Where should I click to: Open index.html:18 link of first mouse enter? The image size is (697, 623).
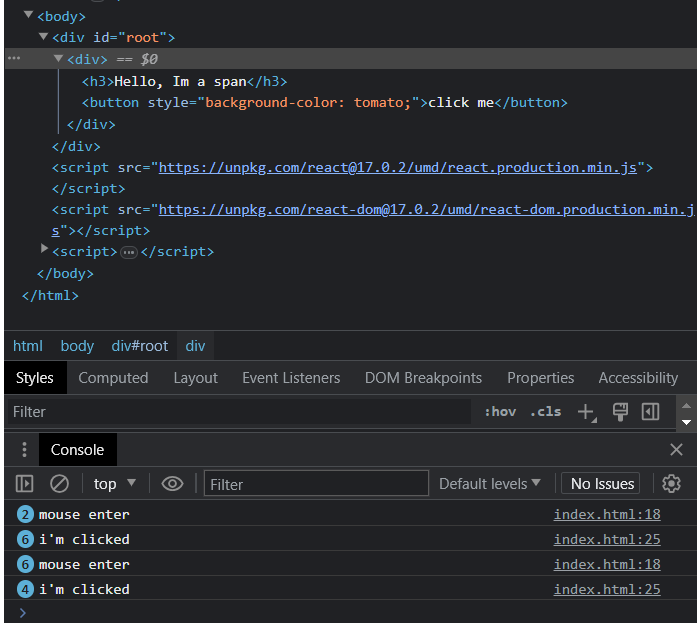[x=607, y=514]
